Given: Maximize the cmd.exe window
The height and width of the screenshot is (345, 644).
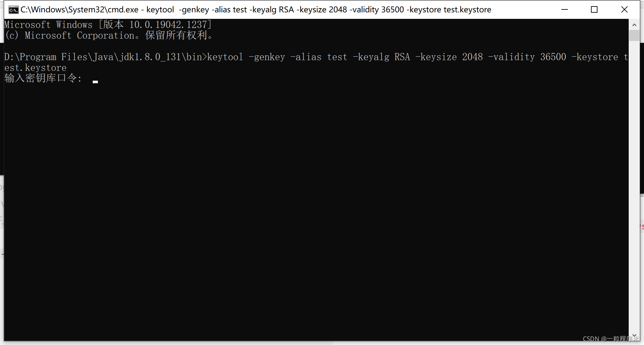Looking at the screenshot, I should (594, 10).
